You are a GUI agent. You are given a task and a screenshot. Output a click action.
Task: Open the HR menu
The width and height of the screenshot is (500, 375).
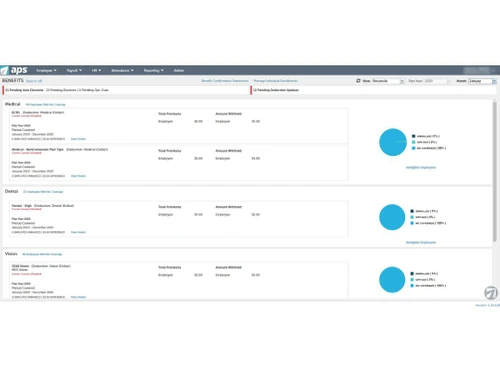pos(96,70)
